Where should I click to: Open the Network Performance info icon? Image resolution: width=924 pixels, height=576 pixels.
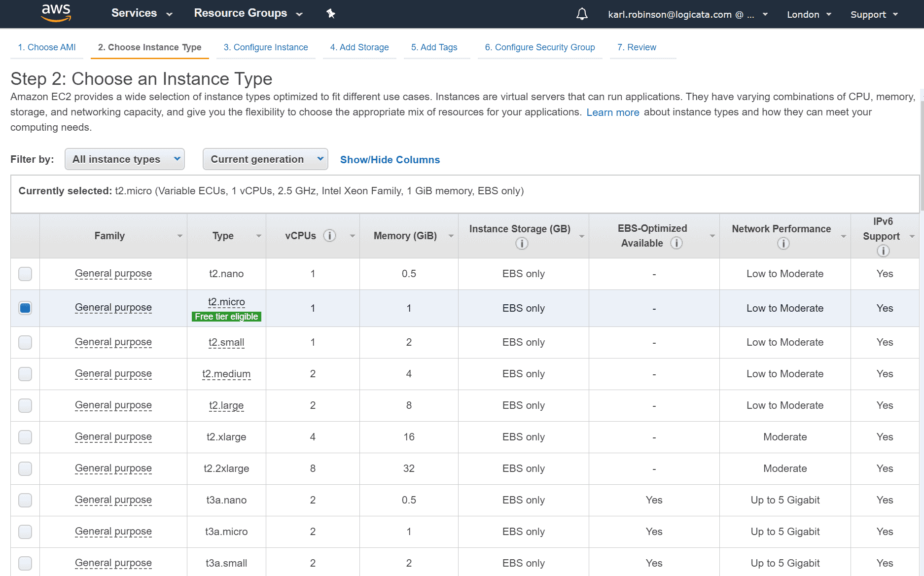pyautogui.click(x=783, y=243)
